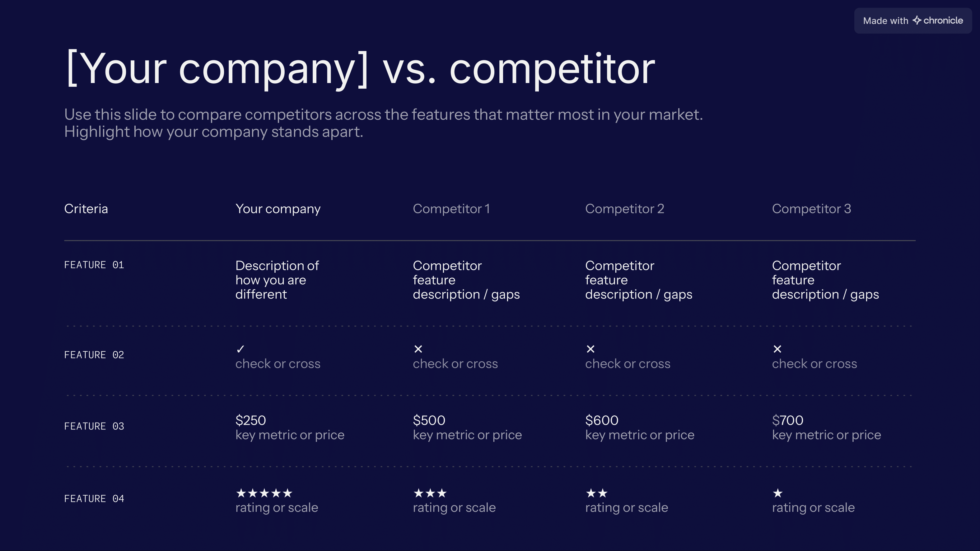Click the chronicle sparkle logo icon
The width and height of the screenshot is (980, 551).
pos(917,20)
